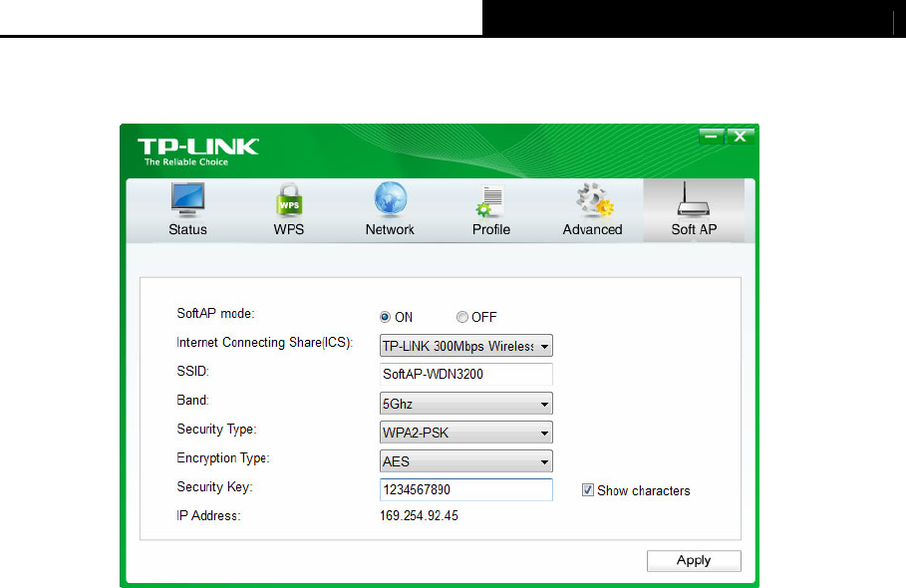The image size is (906, 588).
Task: Click the Security Key label
Action: tap(214, 487)
